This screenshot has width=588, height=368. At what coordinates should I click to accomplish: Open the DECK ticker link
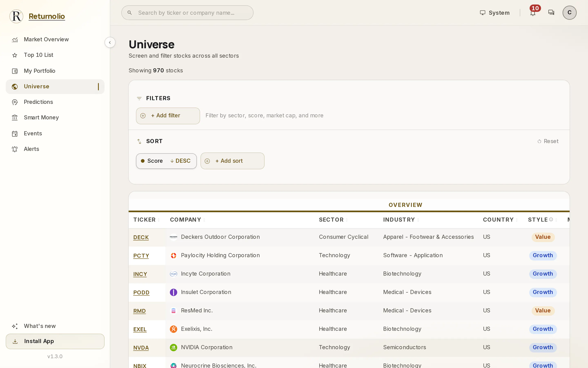141,237
